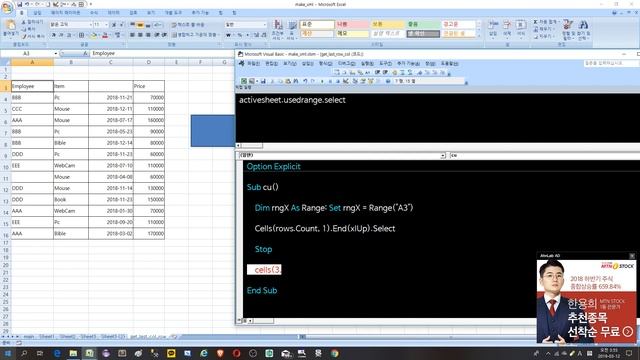Open the Name Box dropdown arrow
This screenshot has width=640, height=360.
pos(56,53)
